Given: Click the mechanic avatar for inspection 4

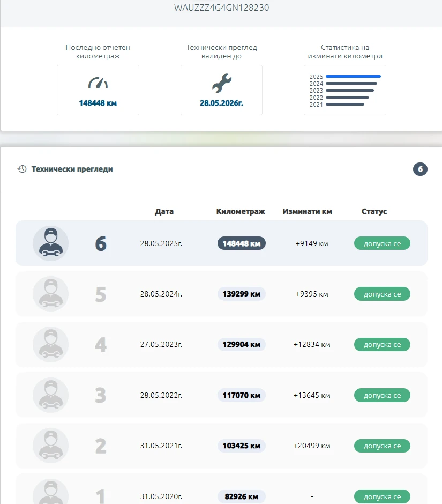Looking at the screenshot, I should [50, 344].
